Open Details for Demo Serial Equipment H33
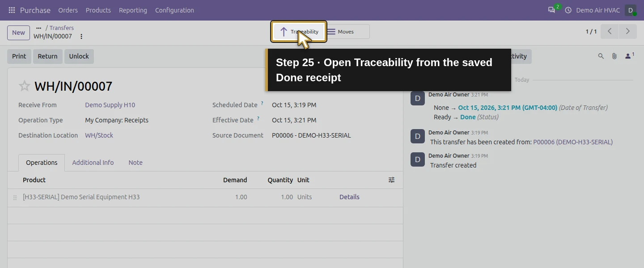Screen dimensions: 644x268 pyautogui.click(x=349, y=197)
